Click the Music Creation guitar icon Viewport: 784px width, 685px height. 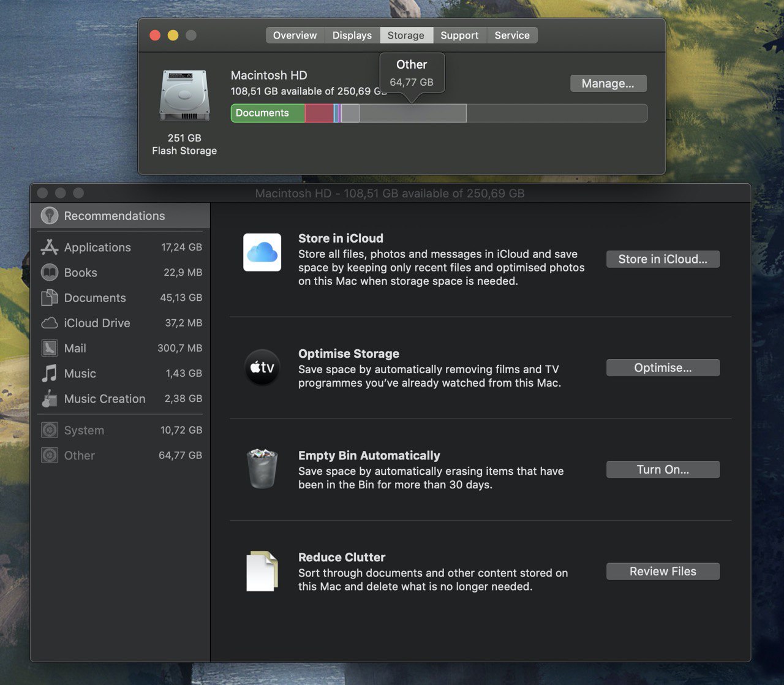[x=50, y=398]
